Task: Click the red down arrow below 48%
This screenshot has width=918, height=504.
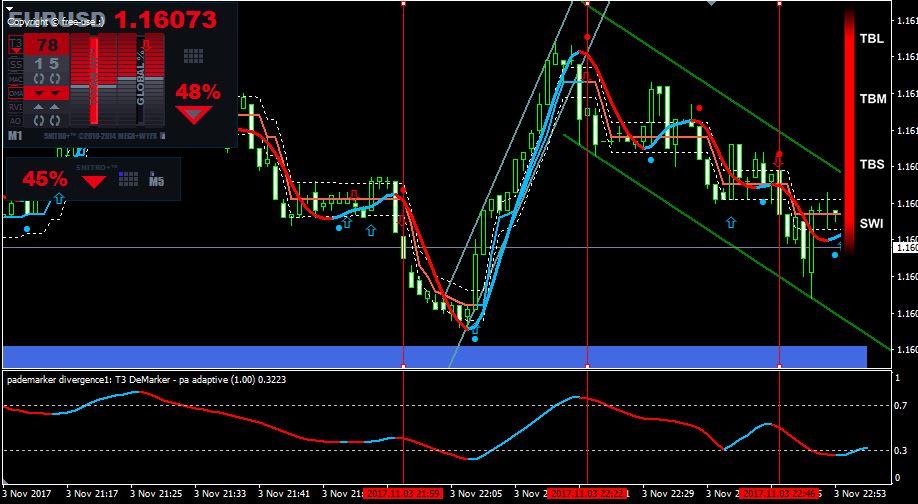Action: click(194, 114)
